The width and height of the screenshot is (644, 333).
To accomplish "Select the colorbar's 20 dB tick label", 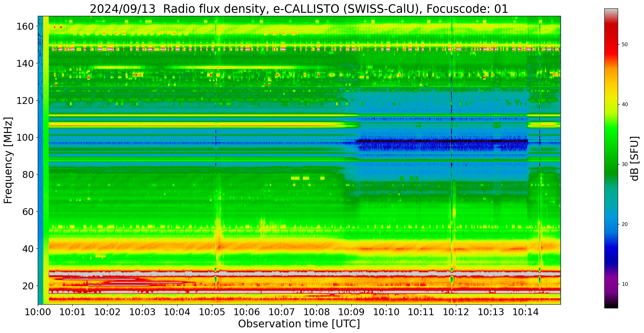I will tap(625, 224).
